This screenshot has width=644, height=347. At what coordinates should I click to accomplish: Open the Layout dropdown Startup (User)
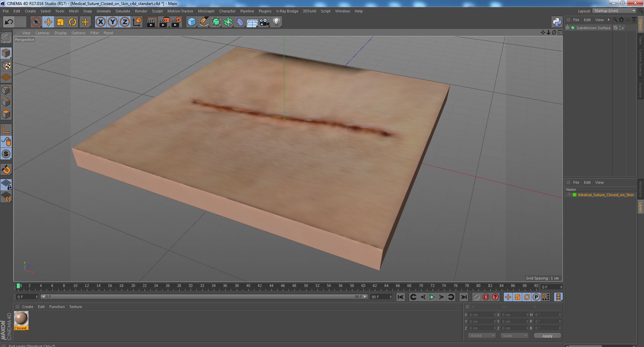[614, 11]
